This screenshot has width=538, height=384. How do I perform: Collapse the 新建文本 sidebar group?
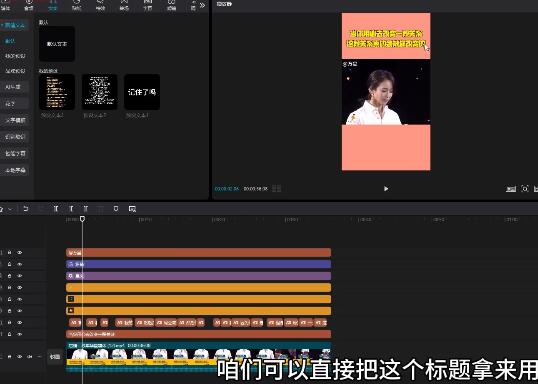click(13, 25)
